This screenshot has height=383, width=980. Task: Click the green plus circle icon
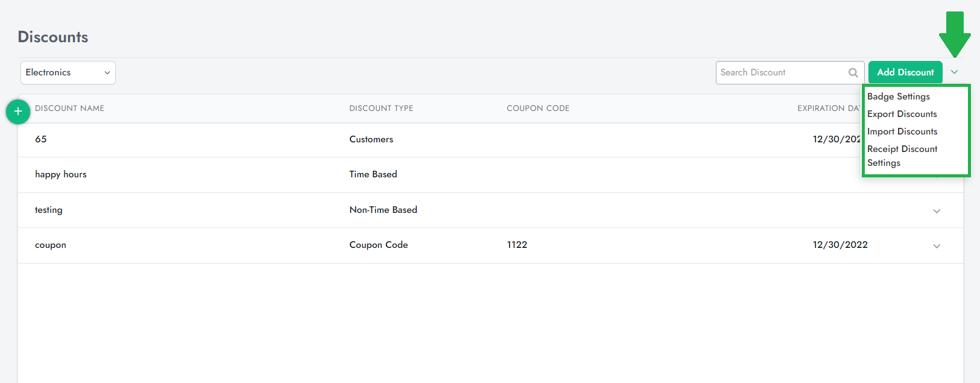pyautogui.click(x=18, y=112)
